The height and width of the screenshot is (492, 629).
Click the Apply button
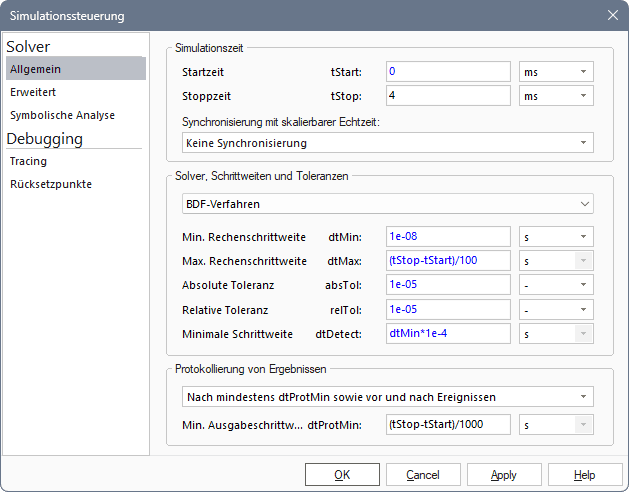[504, 475]
